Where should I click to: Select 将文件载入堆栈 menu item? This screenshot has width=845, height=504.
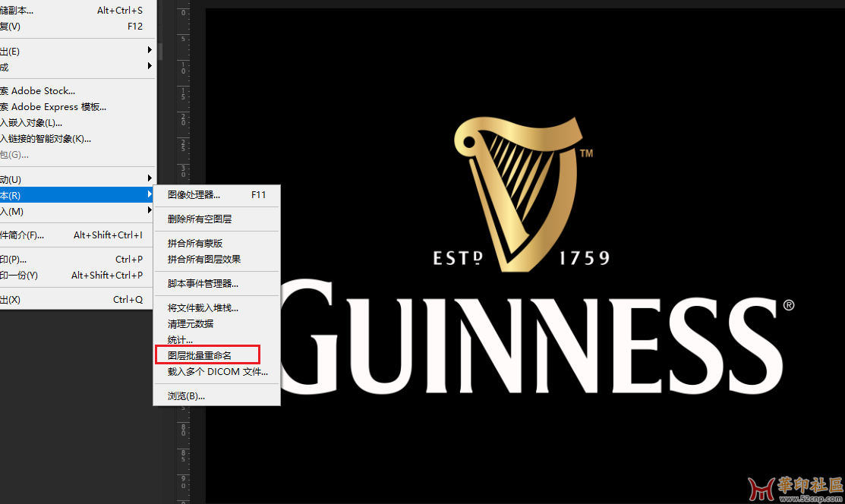pos(216,308)
